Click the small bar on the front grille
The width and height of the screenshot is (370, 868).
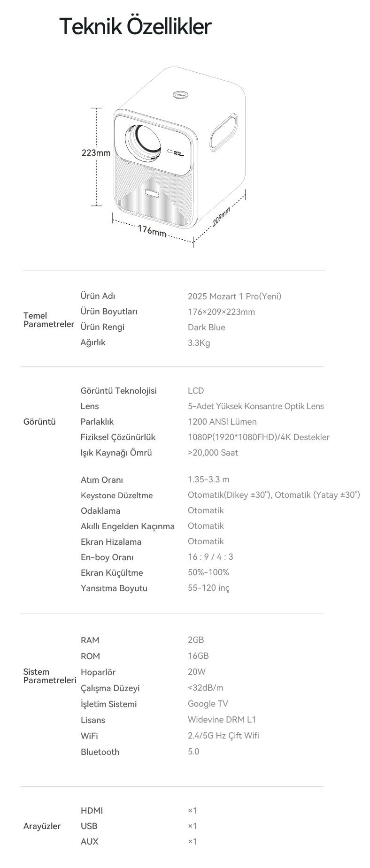tap(152, 193)
